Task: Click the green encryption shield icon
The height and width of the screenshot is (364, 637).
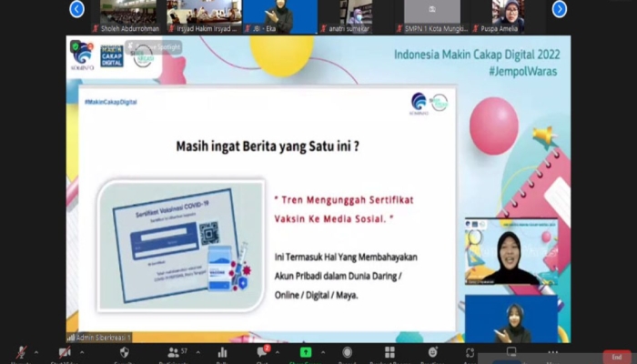Action: [x=76, y=46]
